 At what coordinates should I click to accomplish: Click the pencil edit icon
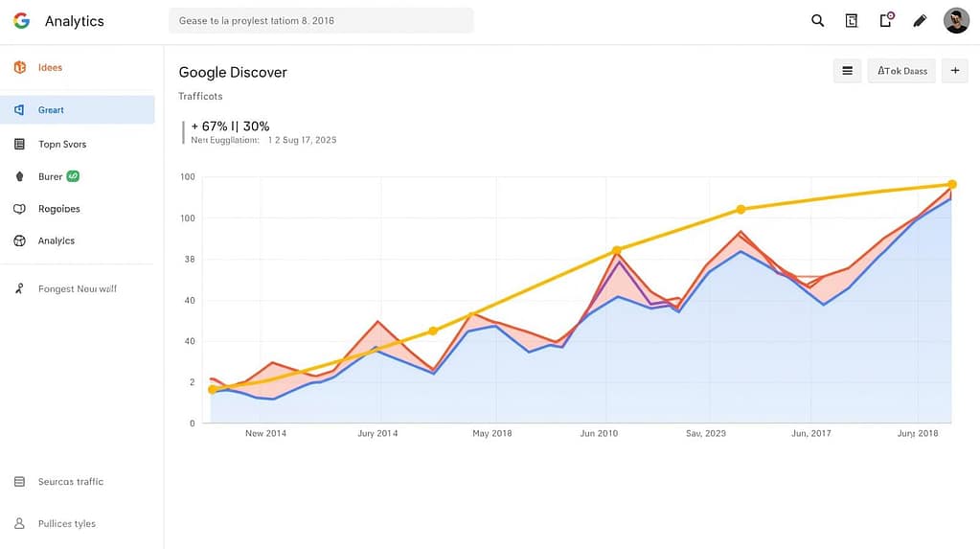pos(920,20)
